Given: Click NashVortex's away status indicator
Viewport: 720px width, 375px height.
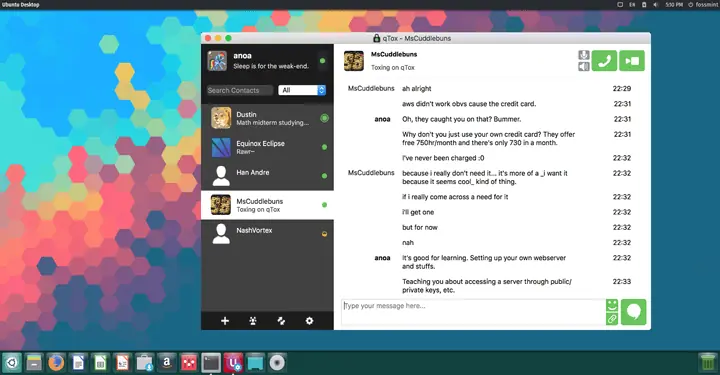Looking at the screenshot, I should coord(324,234).
